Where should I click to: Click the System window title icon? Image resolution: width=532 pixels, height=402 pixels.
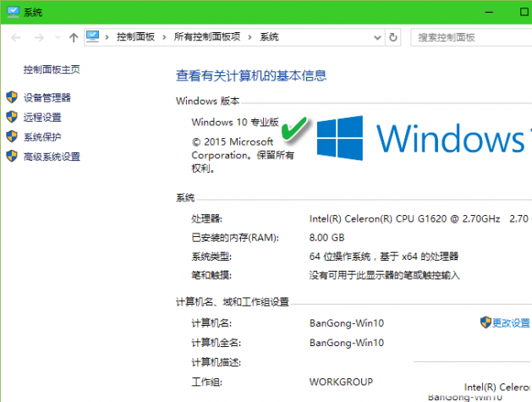(14, 12)
